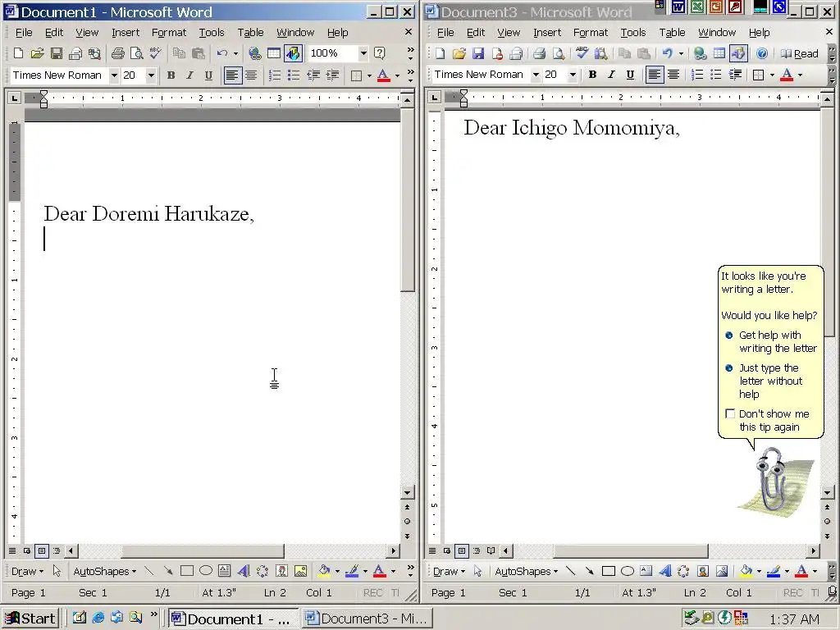Click Research icon in Document3 toolbar
The width and height of the screenshot is (840, 630).
pos(600,53)
